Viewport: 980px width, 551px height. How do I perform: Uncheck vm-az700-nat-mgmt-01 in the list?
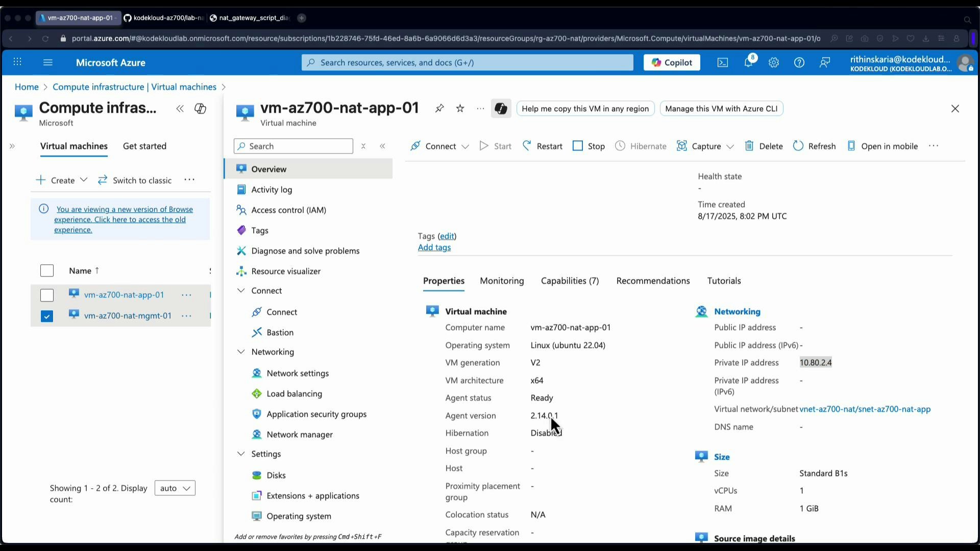(46, 316)
